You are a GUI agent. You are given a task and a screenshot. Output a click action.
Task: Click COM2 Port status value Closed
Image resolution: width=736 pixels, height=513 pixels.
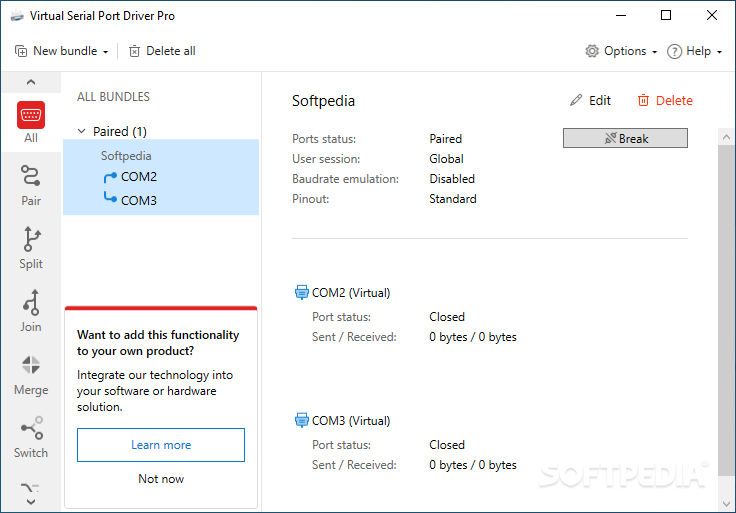pos(447,317)
